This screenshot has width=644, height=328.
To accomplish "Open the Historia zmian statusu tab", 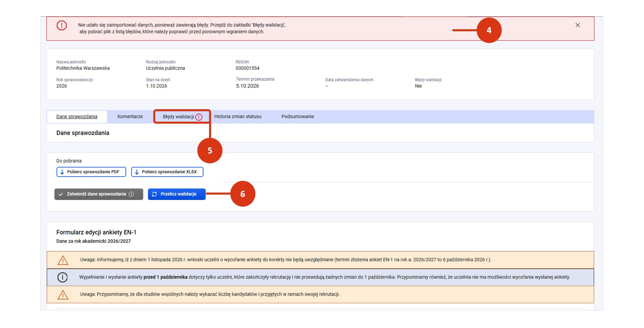I will click(238, 117).
